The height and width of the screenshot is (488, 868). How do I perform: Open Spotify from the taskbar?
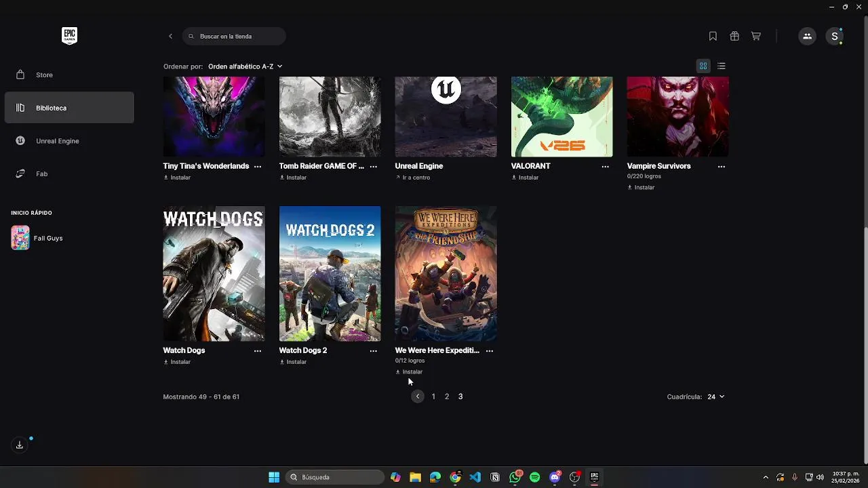point(535,477)
